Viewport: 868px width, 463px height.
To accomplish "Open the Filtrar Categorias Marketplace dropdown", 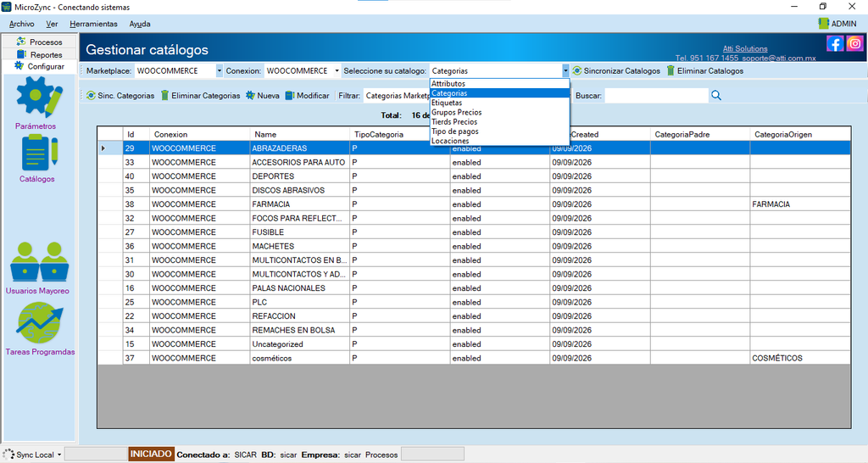I will tap(397, 95).
